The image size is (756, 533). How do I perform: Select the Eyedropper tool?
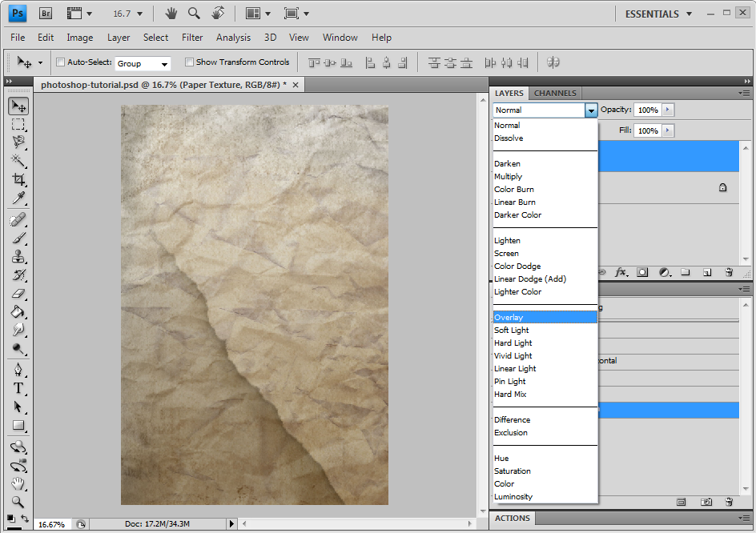point(18,198)
